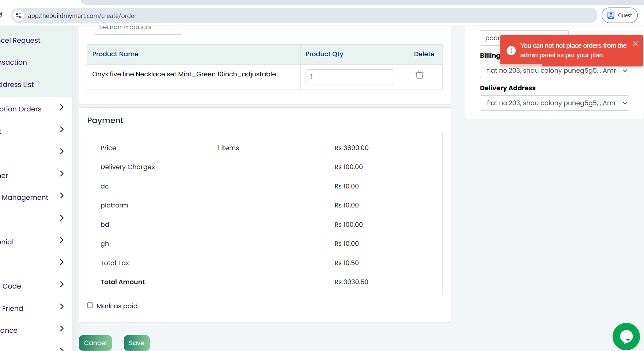This screenshot has width=644, height=351.
Task: Open Subscription Orders sidebar item
Action: pos(21,109)
